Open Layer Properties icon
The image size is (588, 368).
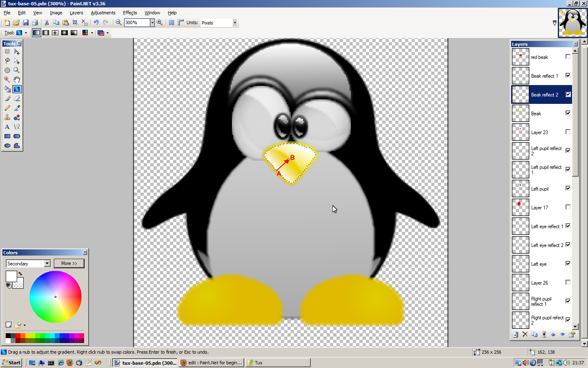[x=572, y=334]
